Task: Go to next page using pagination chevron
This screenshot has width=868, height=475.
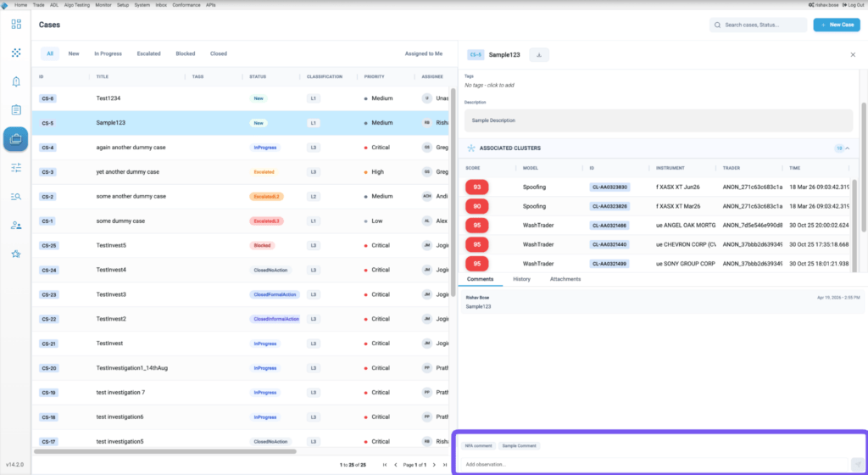Action: pyautogui.click(x=434, y=465)
